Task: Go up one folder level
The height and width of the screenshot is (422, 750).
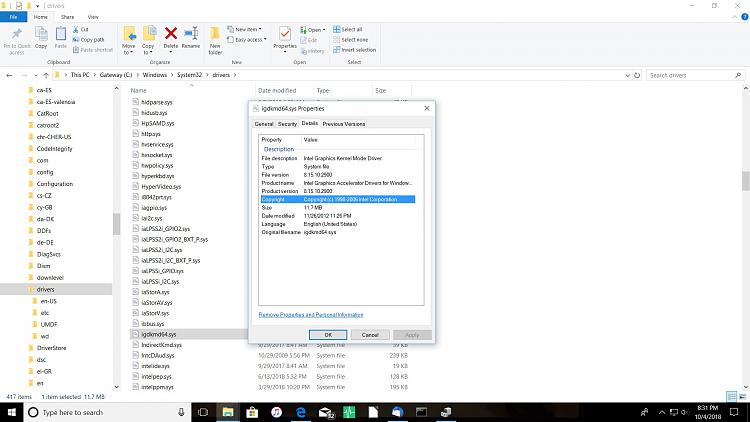Action: pyautogui.click(x=46, y=75)
